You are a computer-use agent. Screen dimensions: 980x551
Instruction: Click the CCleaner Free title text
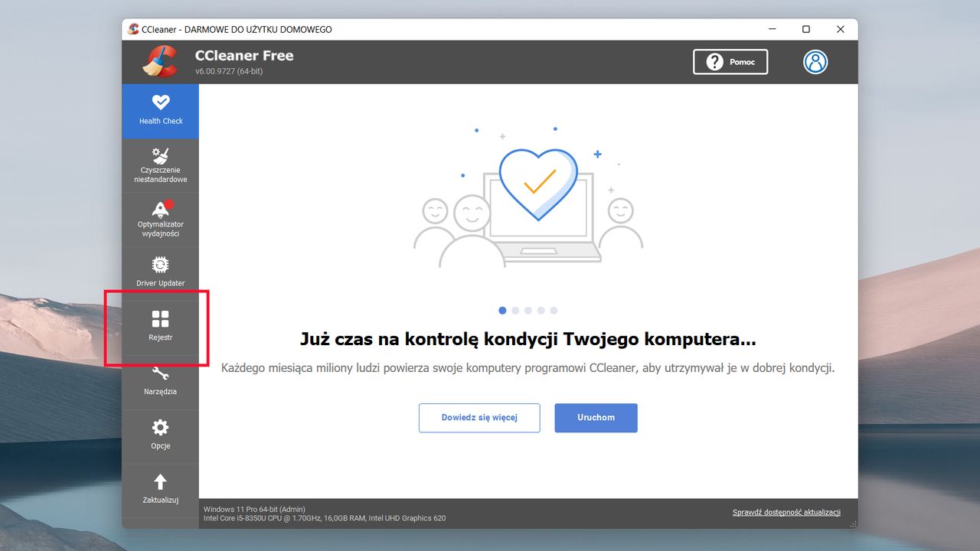244,55
